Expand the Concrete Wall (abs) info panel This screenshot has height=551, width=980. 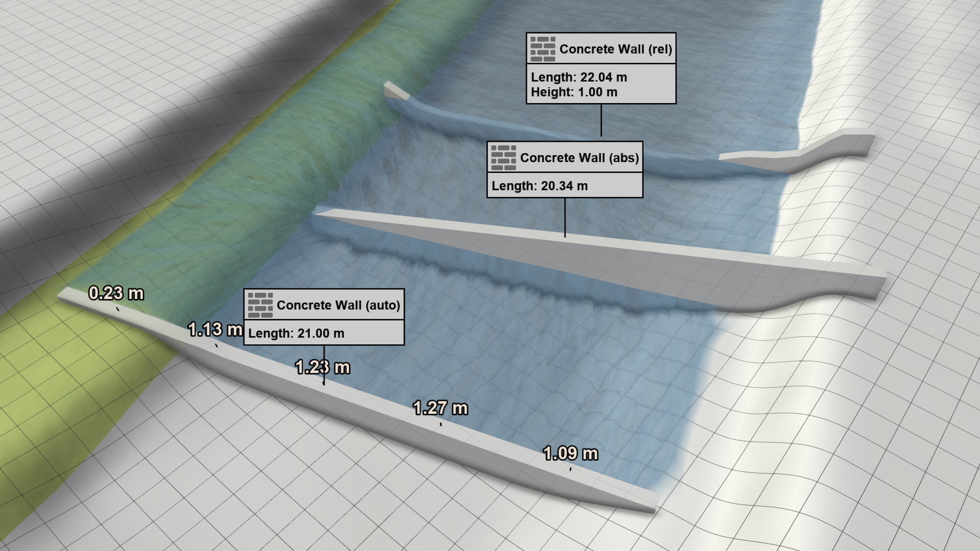click(565, 186)
